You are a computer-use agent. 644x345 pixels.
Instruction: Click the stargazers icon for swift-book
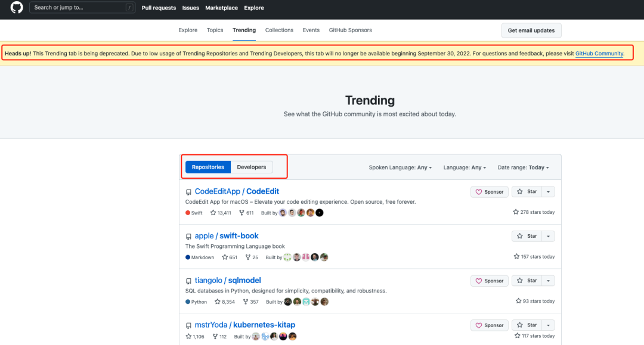click(225, 257)
